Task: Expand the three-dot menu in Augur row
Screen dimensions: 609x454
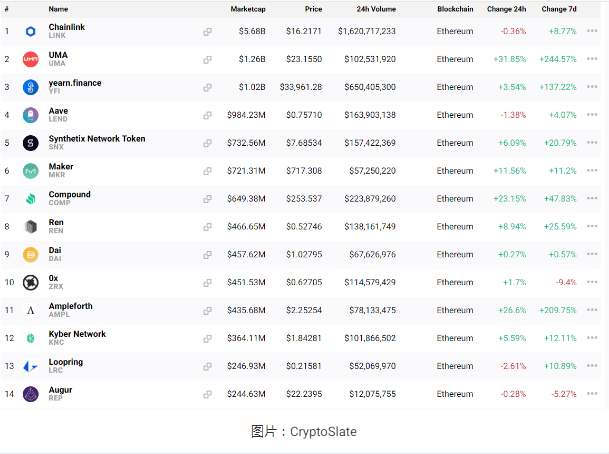Action: pos(593,394)
